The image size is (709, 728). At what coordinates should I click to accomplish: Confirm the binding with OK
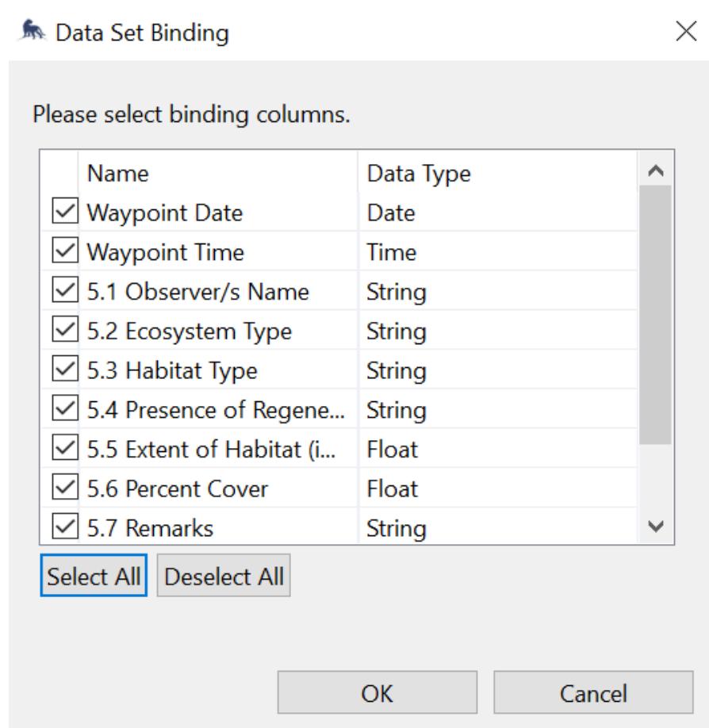tap(377, 694)
